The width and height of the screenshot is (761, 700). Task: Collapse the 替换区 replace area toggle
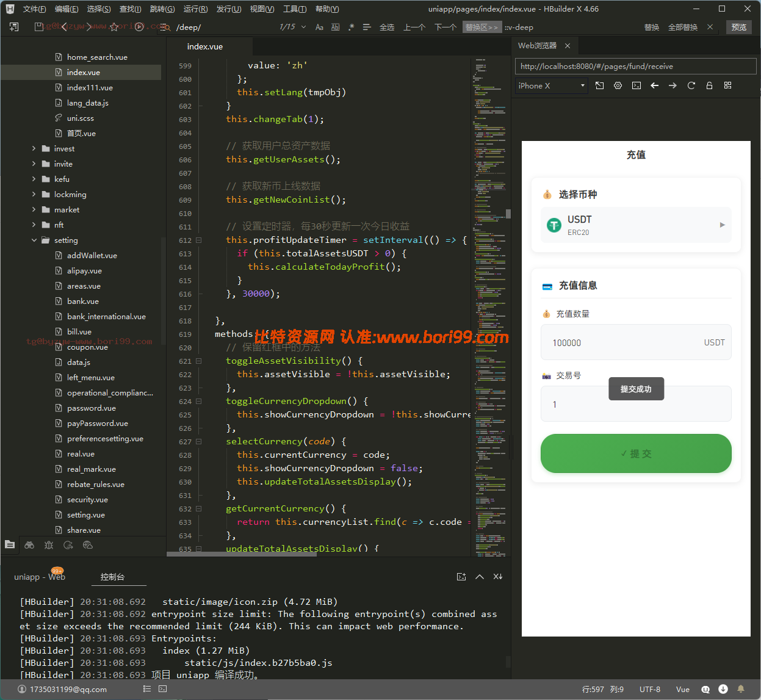(481, 27)
